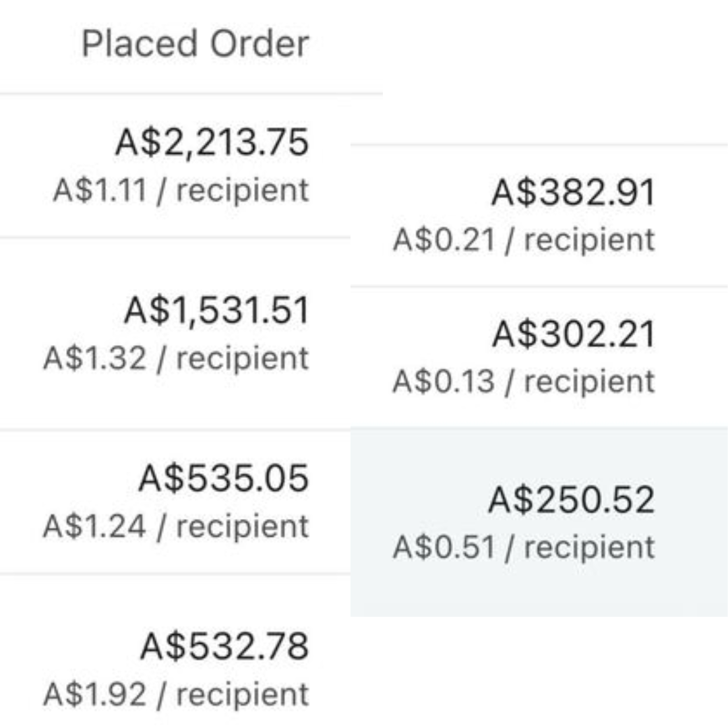Viewport: 728px width, 728px height.
Task: Click the A$0.21 per recipient text
Action: pyautogui.click(x=523, y=240)
